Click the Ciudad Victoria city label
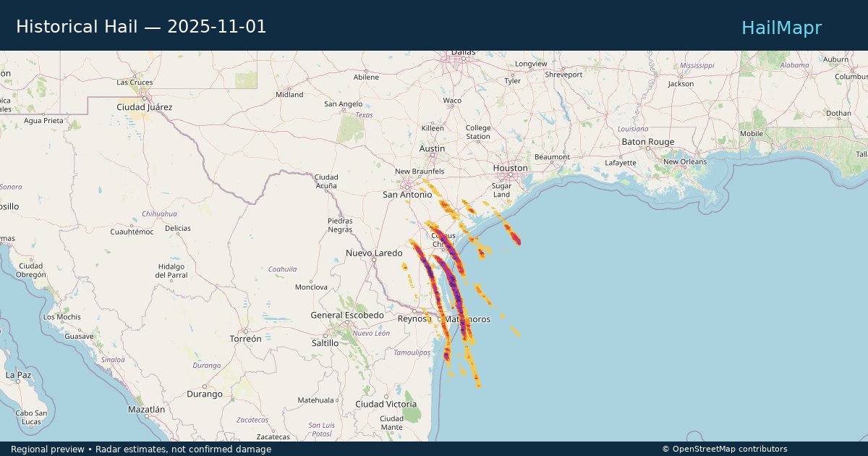868x456 pixels. click(x=386, y=404)
